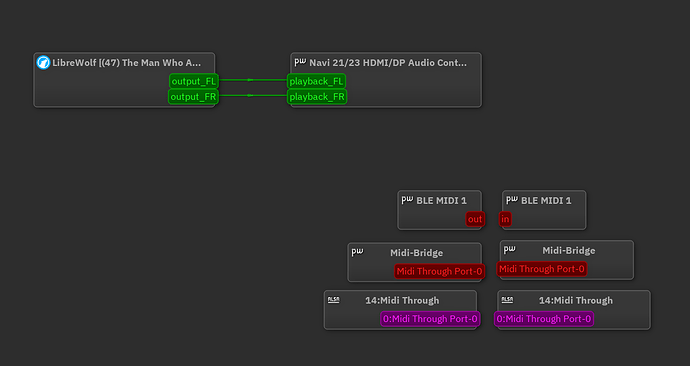Select title of BLE MIDI 1 node with 'in' port

546,201
